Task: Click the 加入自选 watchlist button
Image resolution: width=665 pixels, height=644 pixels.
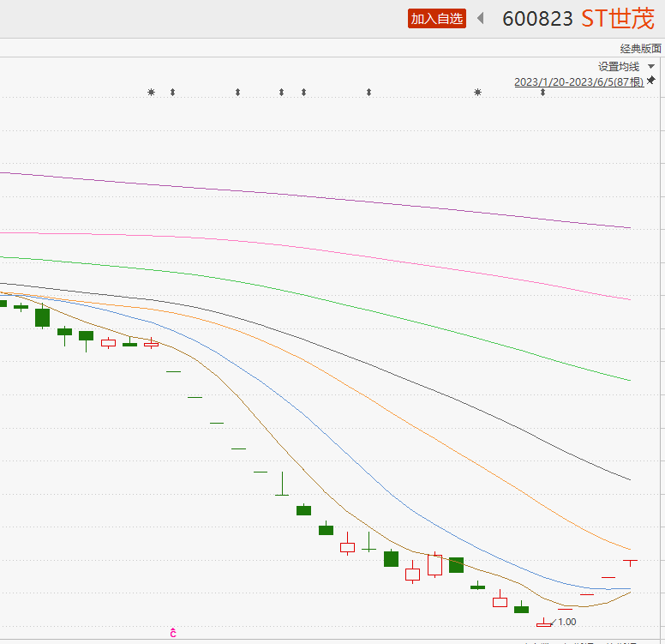Action: 437,19
